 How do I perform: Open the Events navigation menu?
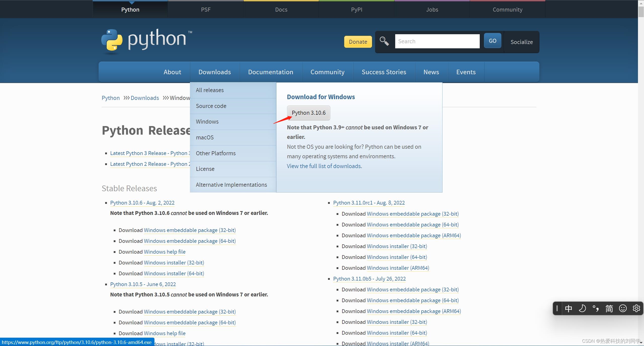(x=466, y=72)
